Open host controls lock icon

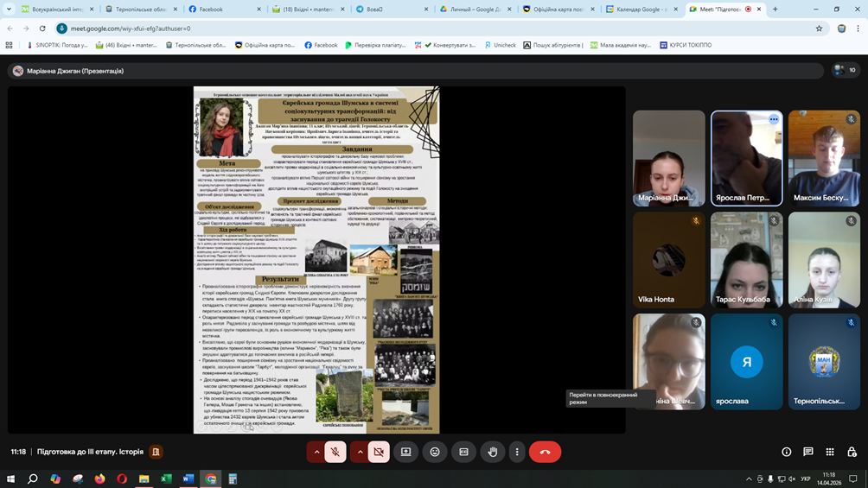pyautogui.click(x=852, y=452)
